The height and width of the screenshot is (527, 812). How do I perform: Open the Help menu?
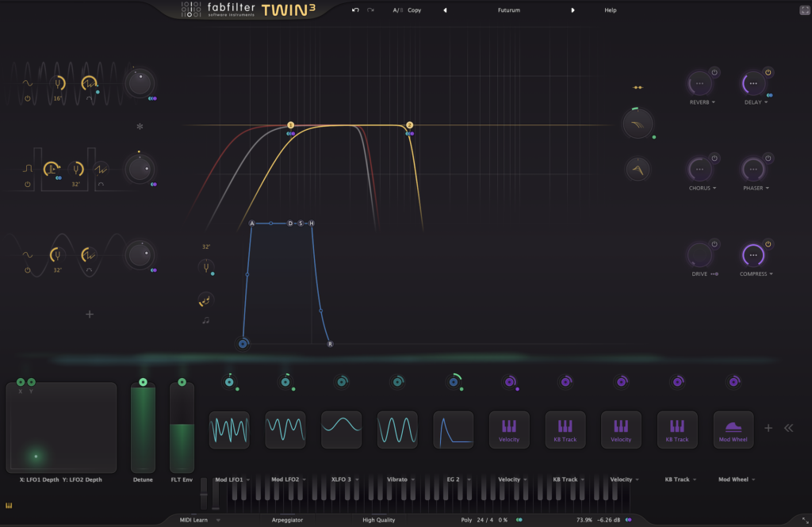610,10
